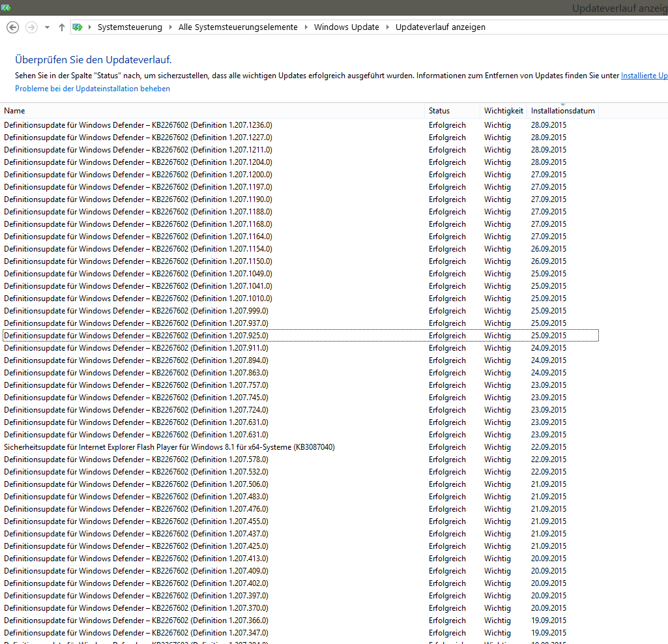
Task: Select Definition 1.207.397.0 update row
Action: click(x=300, y=595)
